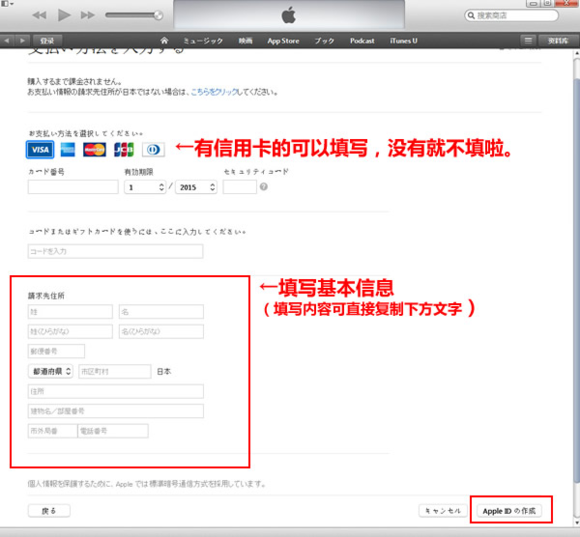Screen dimensions: 580x537
Task: Open the ミュージック tab
Action: coord(203,41)
